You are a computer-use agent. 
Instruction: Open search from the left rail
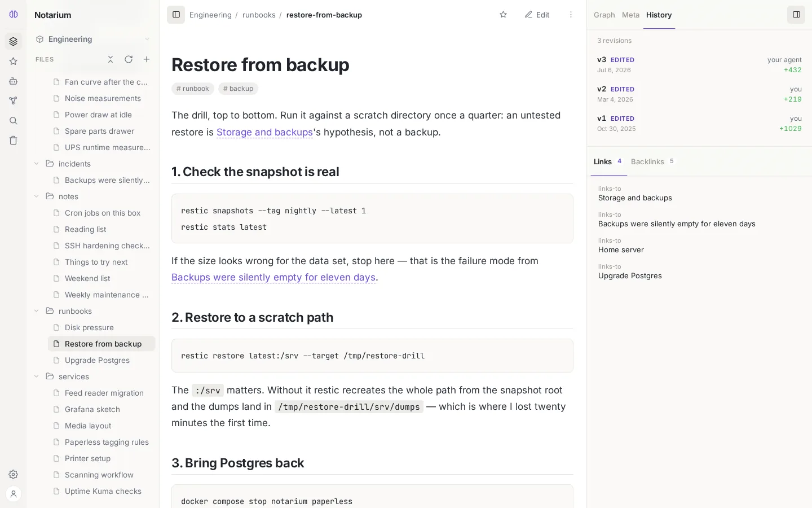coord(14,121)
